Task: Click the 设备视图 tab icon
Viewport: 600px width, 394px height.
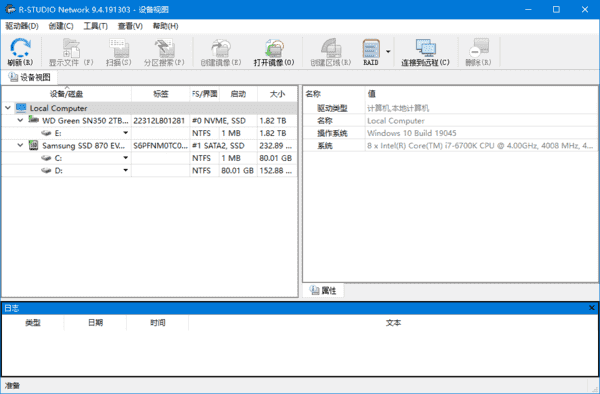Action: (13, 77)
